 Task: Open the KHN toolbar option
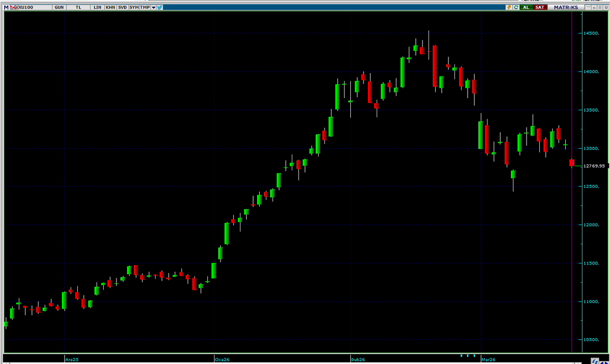tap(110, 8)
